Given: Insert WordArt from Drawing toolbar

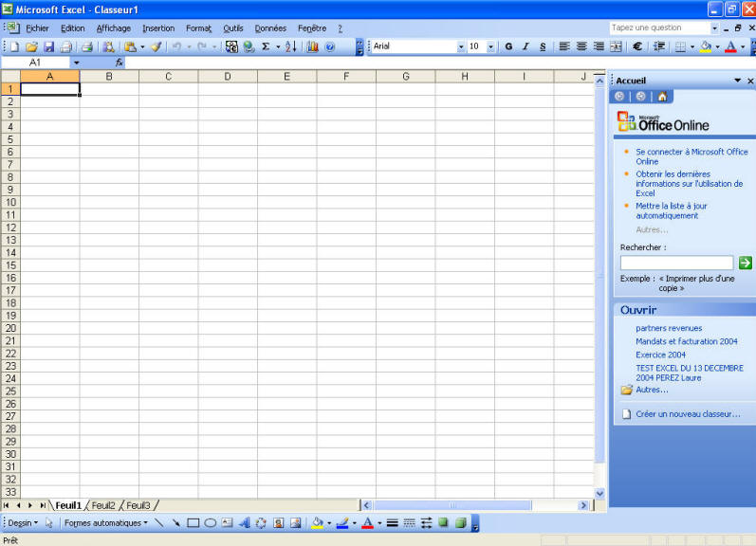Looking at the screenshot, I should click(x=245, y=523).
